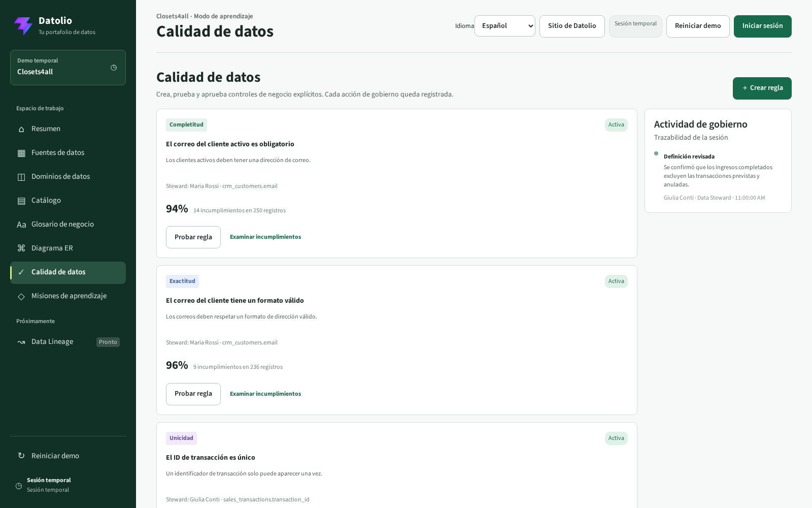The width and height of the screenshot is (812, 508).
Task: Click the Closets4all demo workspace card
Action: point(68,68)
